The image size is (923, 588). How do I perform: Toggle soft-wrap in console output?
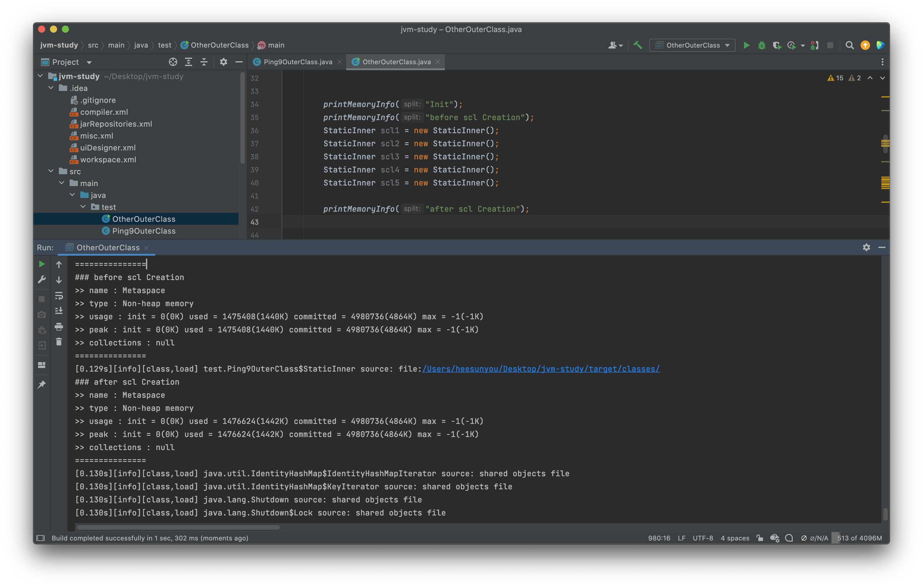tap(59, 295)
